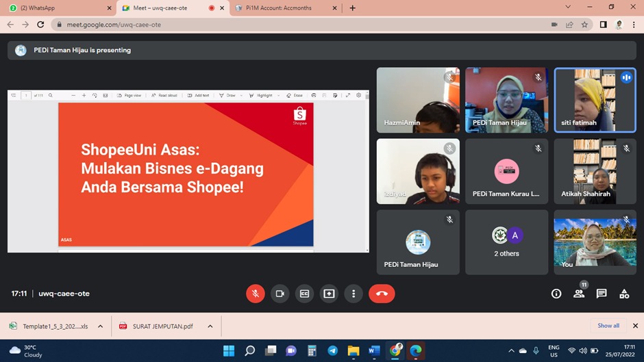The width and height of the screenshot is (644, 362).
Task: Toggle the camera on or off
Action: pos(280,294)
